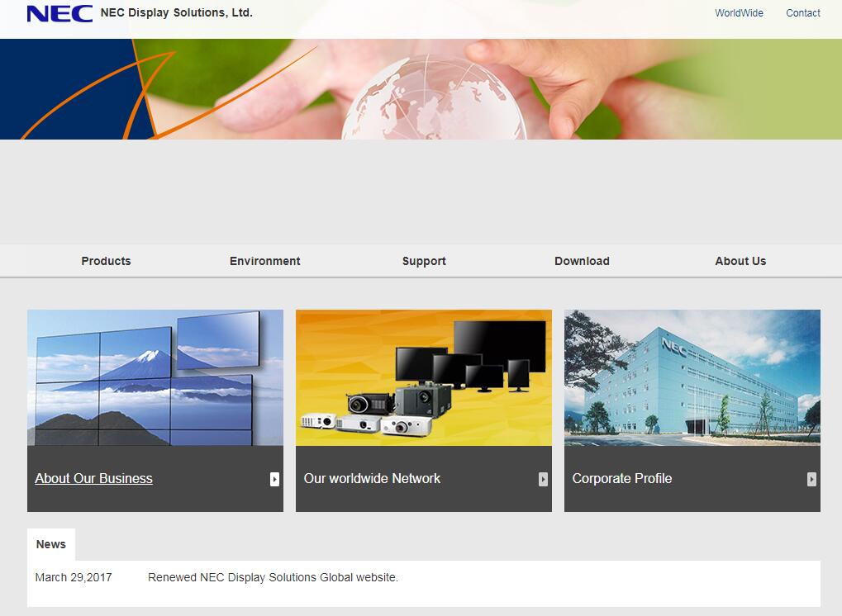Open the About Us menu
The height and width of the screenshot is (616, 842).
[740, 261]
